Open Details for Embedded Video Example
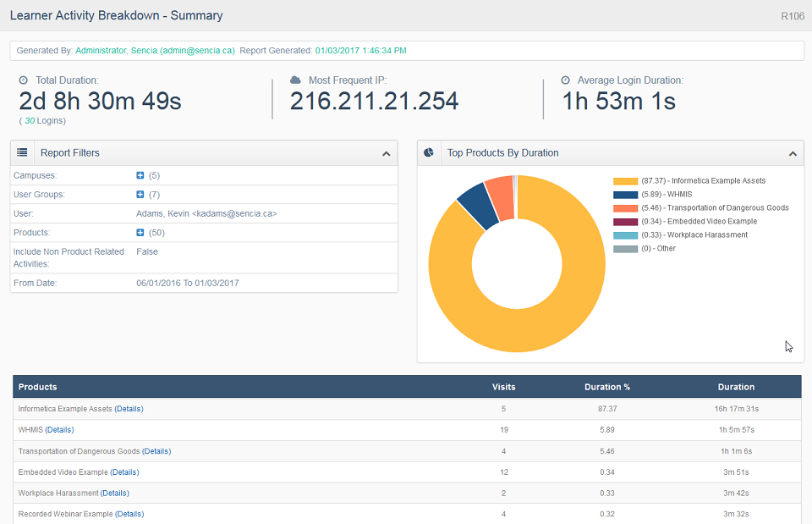 125,472
